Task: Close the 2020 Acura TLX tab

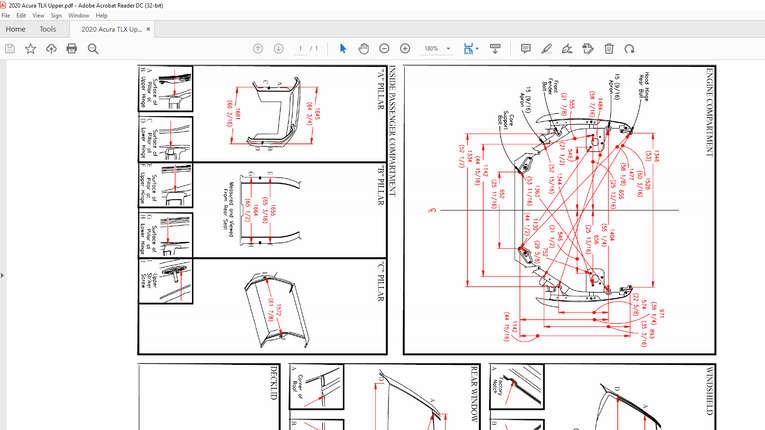Action: (149, 29)
